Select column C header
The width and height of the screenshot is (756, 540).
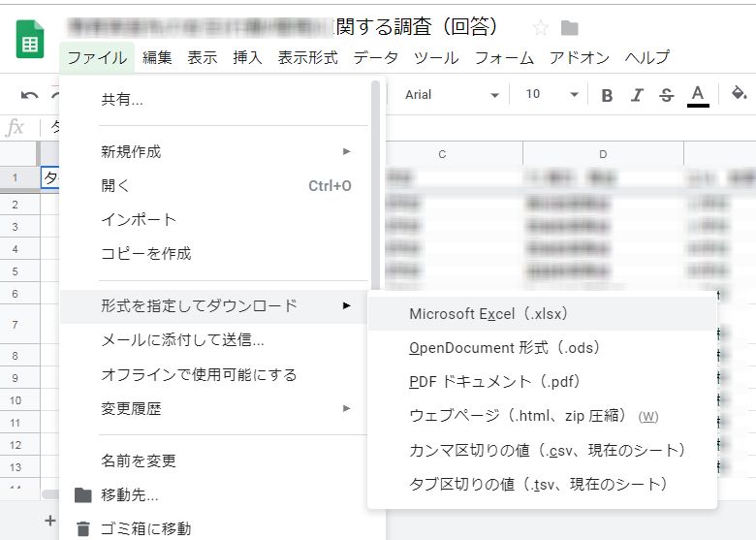pyautogui.click(x=442, y=154)
